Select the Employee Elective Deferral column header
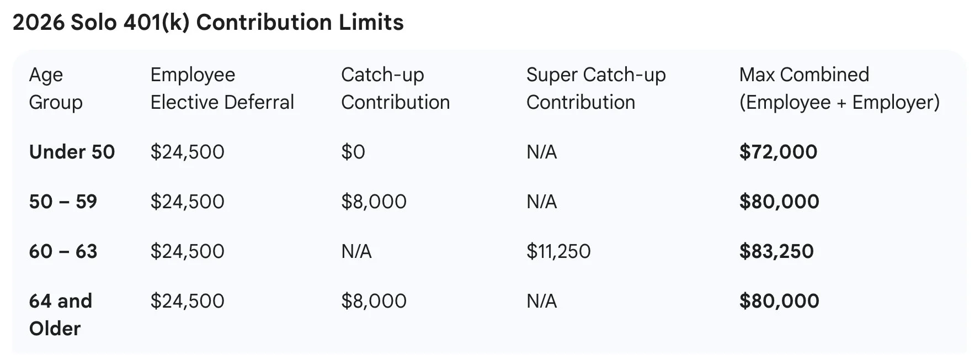980x359 pixels. [x=222, y=88]
